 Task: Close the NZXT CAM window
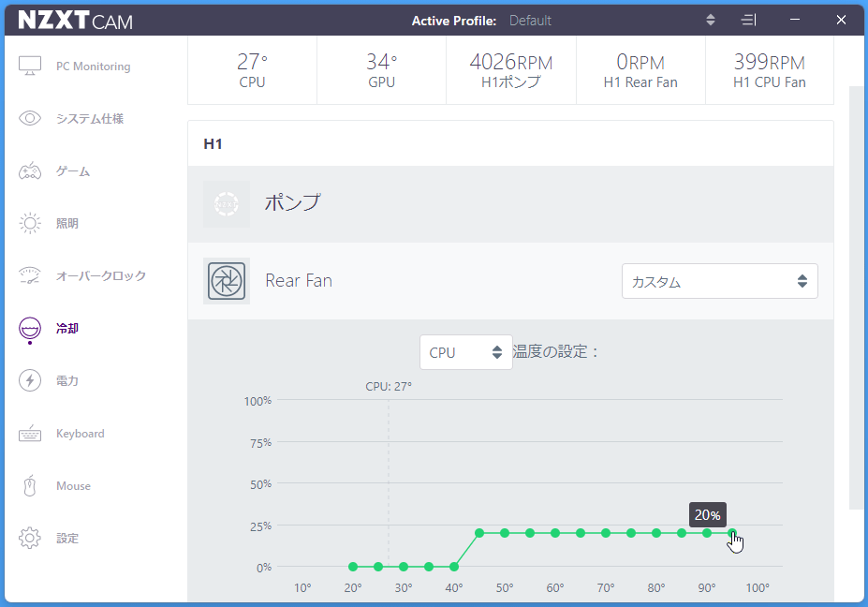[841, 20]
